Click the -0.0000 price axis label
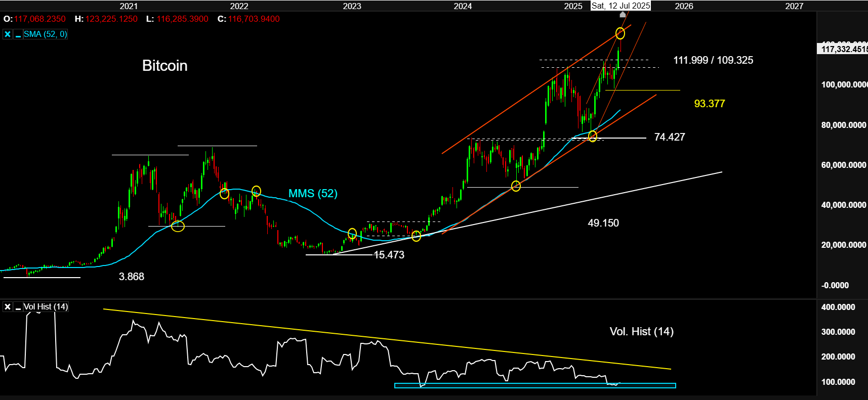Screen dimensions: 868x400 835,285
